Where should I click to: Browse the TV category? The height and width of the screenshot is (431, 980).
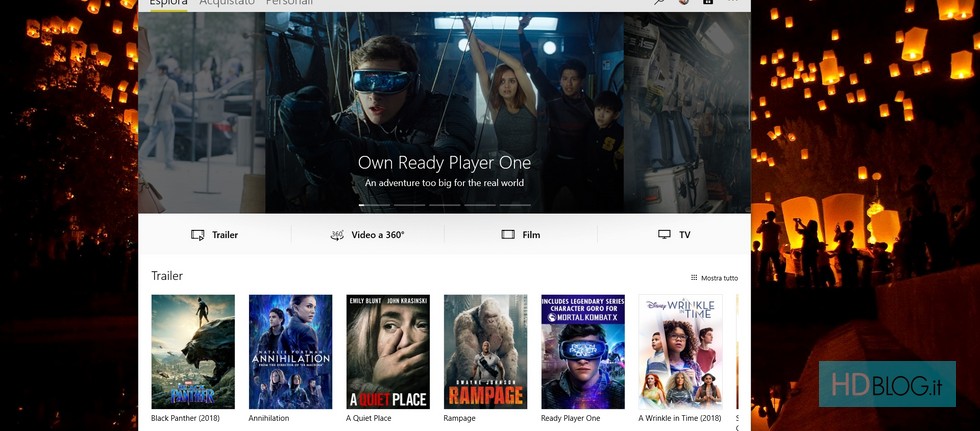(674, 235)
